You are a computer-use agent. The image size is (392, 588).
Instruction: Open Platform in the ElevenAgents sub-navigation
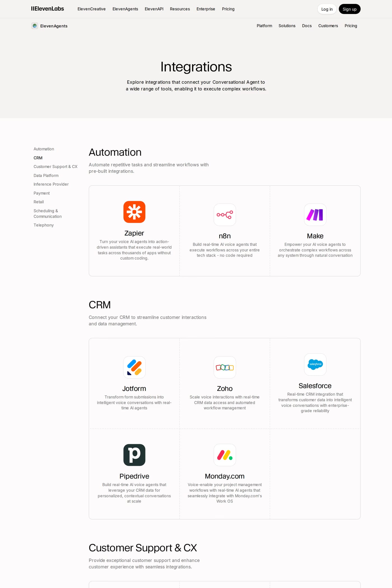click(x=264, y=26)
